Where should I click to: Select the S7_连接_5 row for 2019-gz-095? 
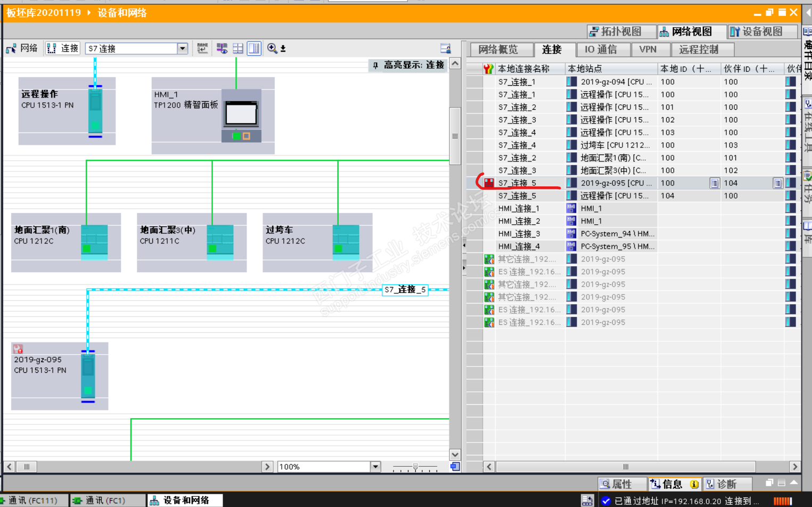633,183
